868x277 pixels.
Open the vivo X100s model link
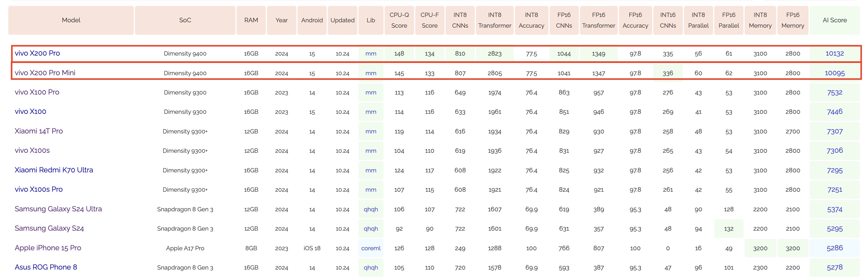coord(32,150)
